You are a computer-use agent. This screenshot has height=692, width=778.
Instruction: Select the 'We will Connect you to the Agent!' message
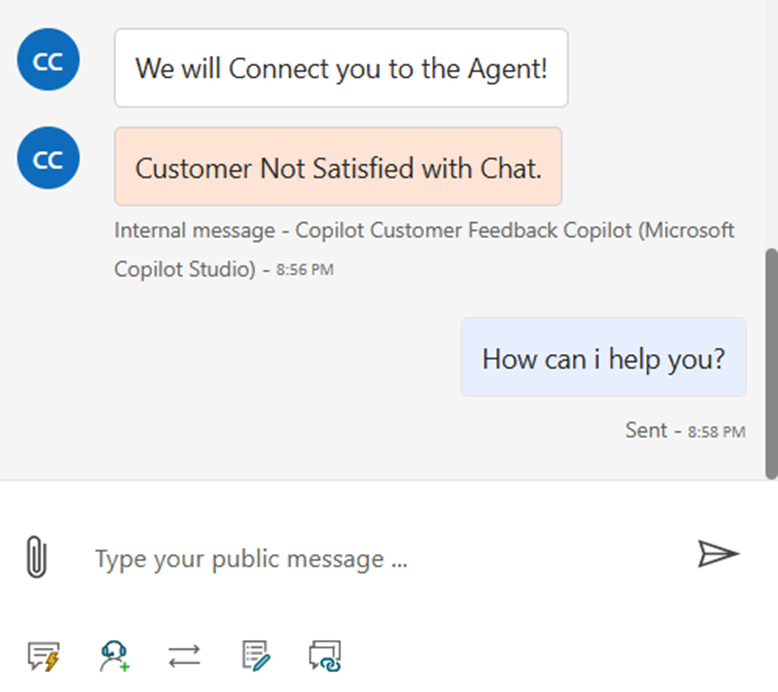tap(341, 68)
